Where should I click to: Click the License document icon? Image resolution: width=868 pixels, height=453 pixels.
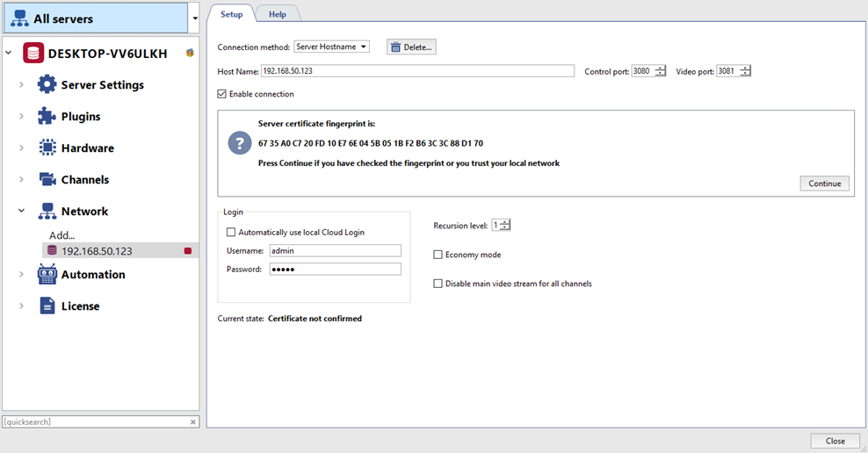pos(47,306)
